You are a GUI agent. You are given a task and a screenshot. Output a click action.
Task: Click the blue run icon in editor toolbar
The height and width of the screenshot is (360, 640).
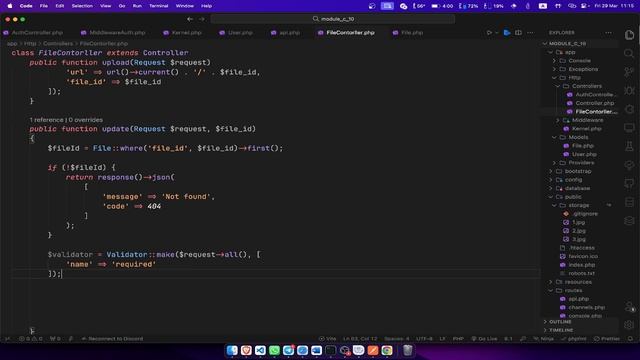click(507, 33)
